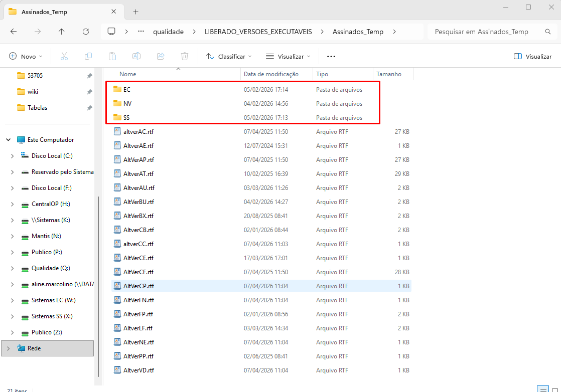The height and width of the screenshot is (392, 561).
Task: Open a new tab with plus button
Action: coord(135,12)
